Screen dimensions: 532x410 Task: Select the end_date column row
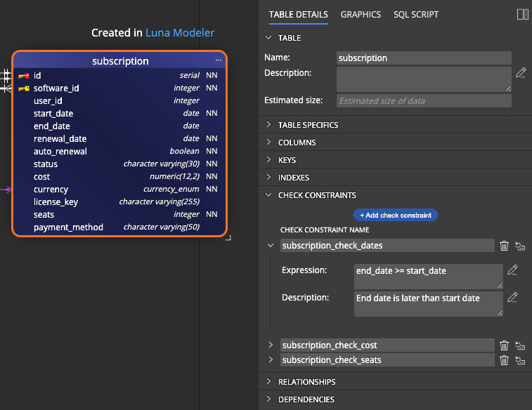pos(119,126)
